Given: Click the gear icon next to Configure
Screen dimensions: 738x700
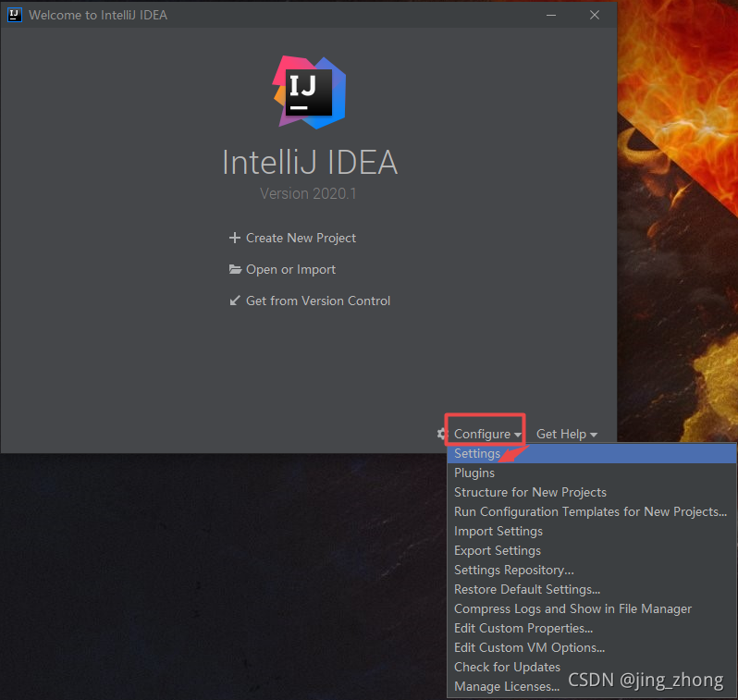Looking at the screenshot, I should coord(441,434).
